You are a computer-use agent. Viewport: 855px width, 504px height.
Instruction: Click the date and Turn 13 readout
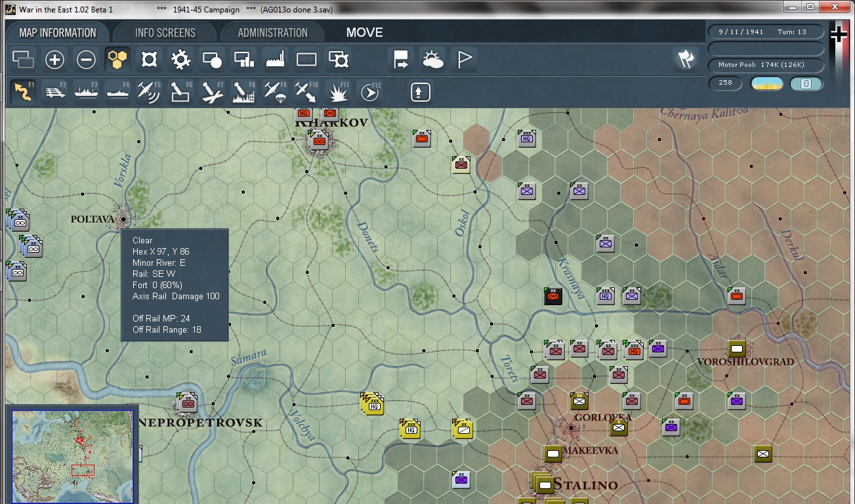click(x=766, y=31)
